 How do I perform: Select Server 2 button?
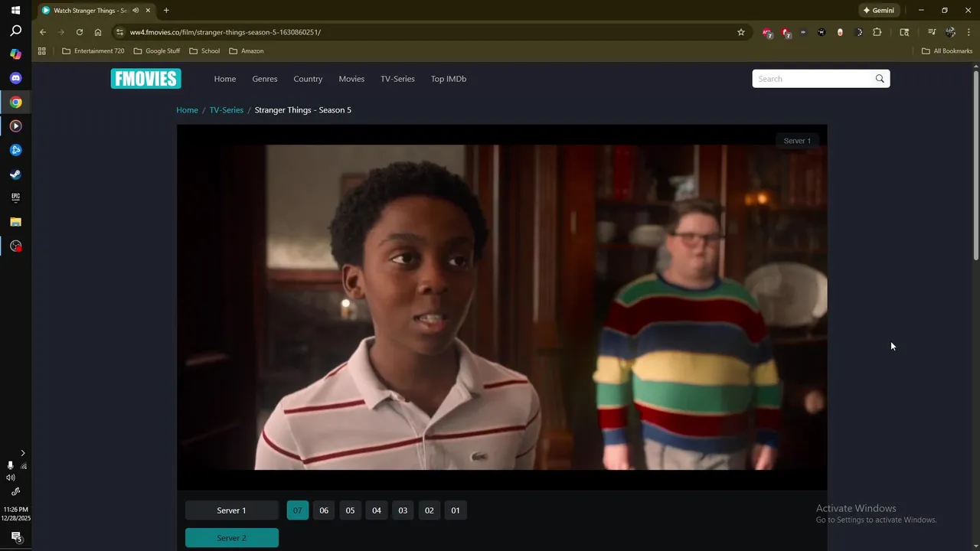coord(232,538)
